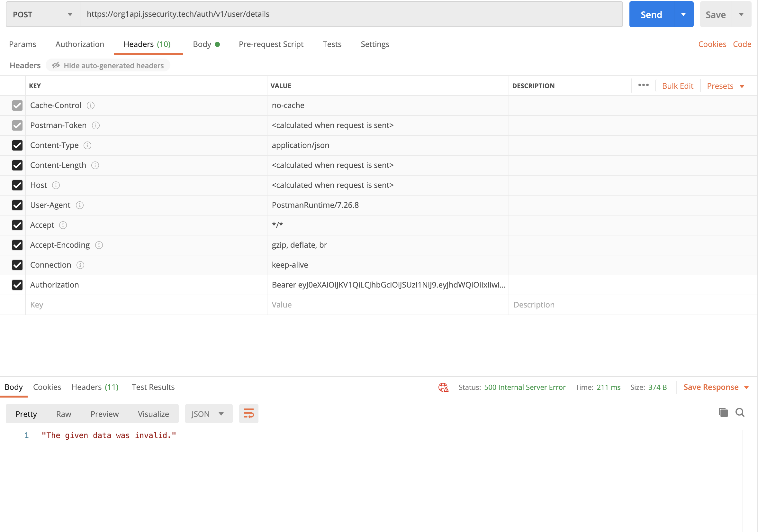
Task: Click the wrap lines icon in response toolbar
Action: 248,413
